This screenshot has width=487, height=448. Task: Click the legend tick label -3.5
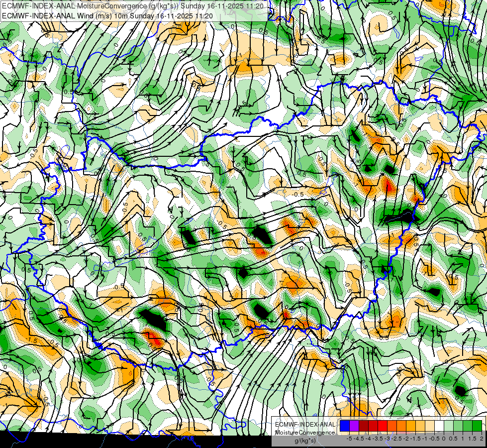pos(378,439)
